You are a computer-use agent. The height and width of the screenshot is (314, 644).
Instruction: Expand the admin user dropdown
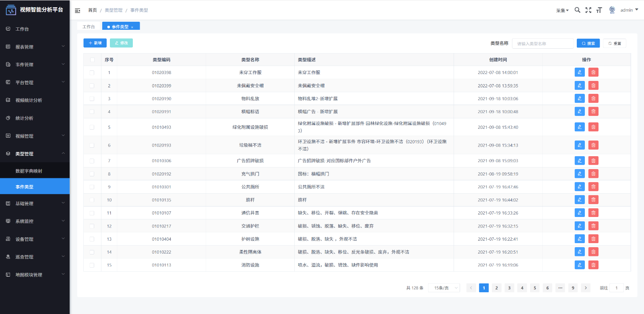[629, 10]
